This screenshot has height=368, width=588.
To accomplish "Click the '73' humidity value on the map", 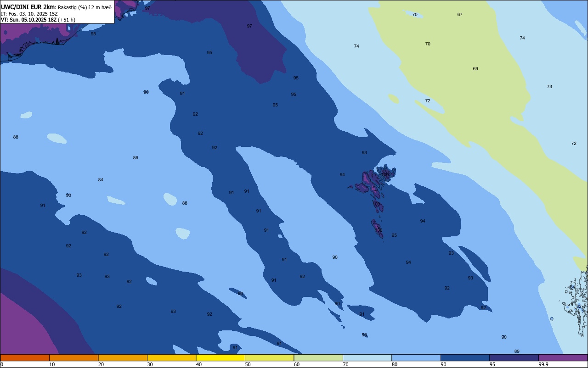I will coord(549,87).
